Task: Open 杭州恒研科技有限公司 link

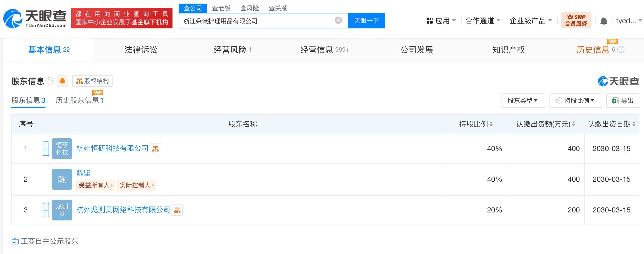Action: coord(113,148)
